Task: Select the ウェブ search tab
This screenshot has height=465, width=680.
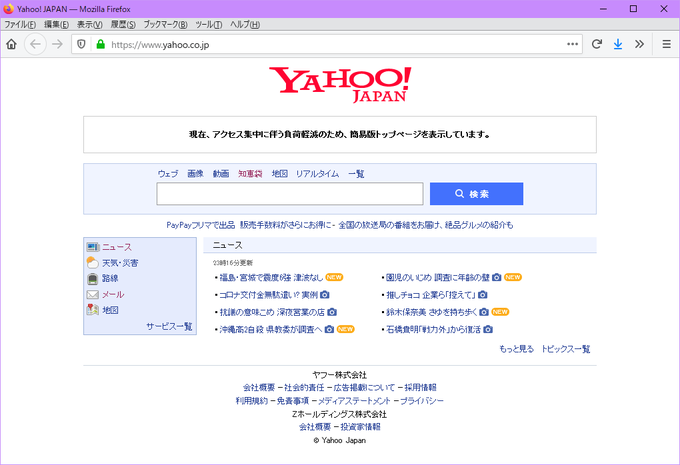Action: 168,174
